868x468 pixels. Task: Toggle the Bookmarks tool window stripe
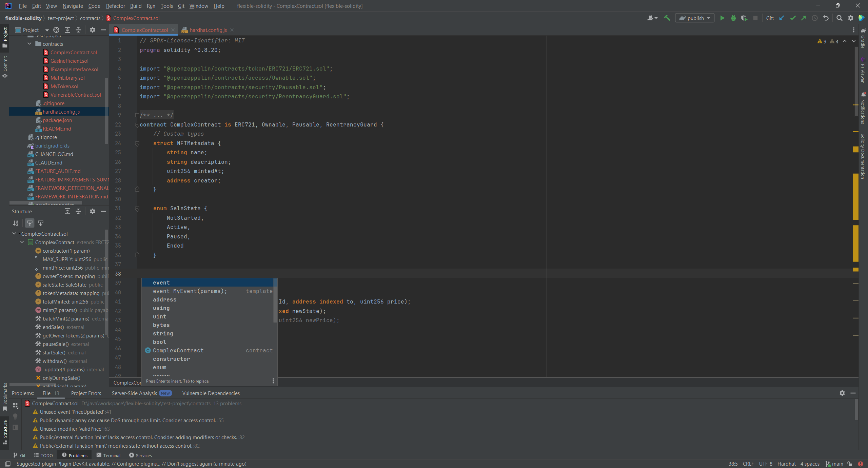pyautogui.click(x=5, y=397)
